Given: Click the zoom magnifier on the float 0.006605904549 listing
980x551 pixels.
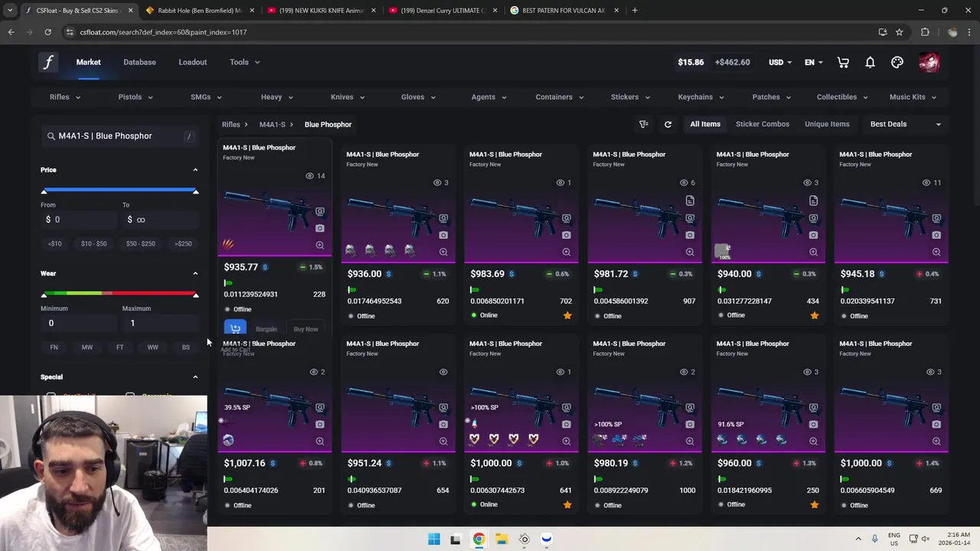Looking at the screenshot, I should [936, 441].
